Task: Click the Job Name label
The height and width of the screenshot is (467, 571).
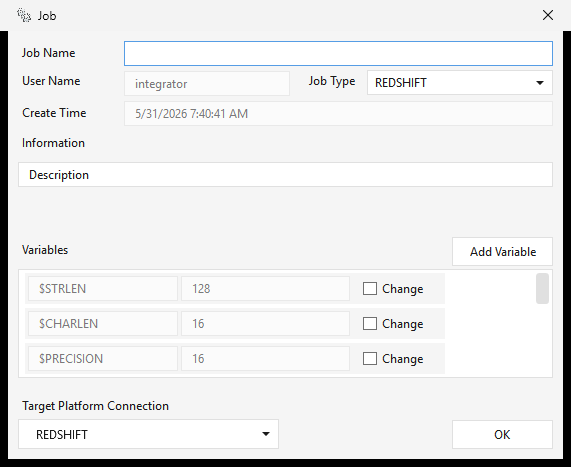Action: (48, 53)
